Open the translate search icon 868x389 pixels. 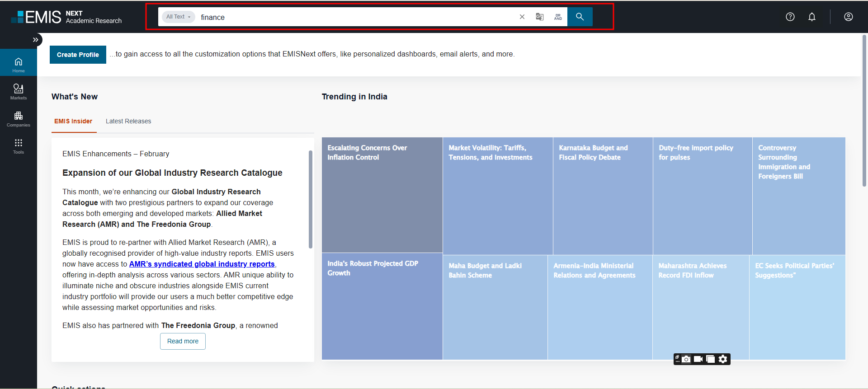(540, 17)
